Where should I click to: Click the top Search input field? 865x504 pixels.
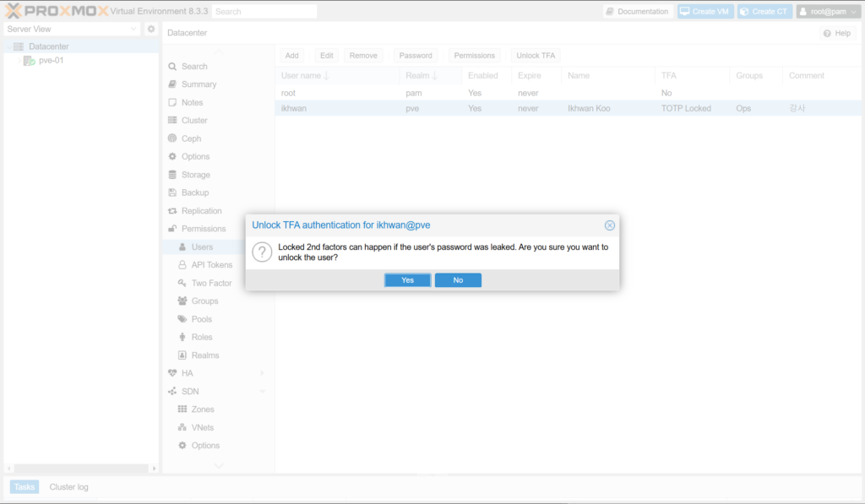point(264,12)
